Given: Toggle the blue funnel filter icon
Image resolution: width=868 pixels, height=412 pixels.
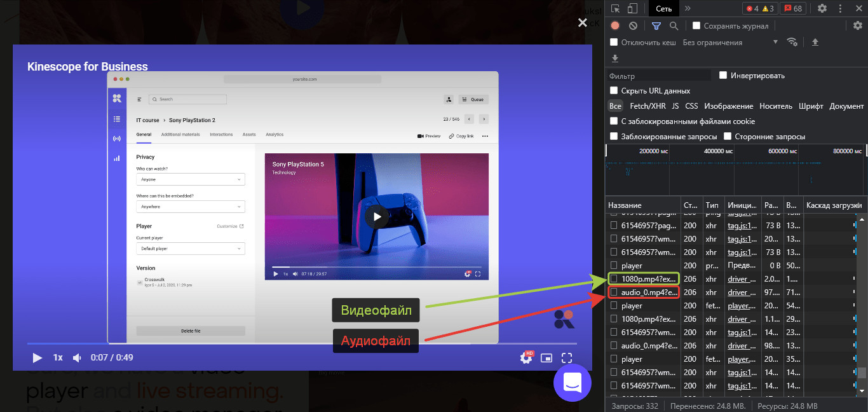Looking at the screenshot, I should click(656, 26).
